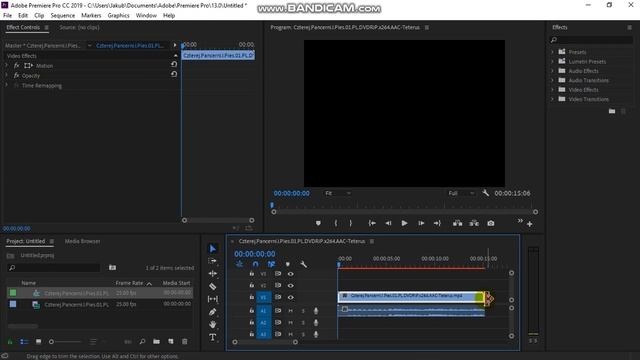Toggle sync lock on track A2
640x360 pixels.
[278, 322]
